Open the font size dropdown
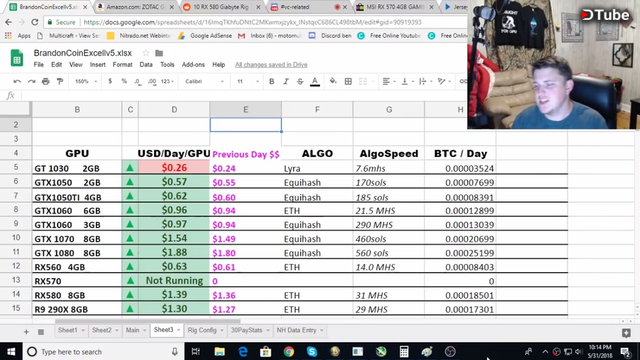 point(248,82)
